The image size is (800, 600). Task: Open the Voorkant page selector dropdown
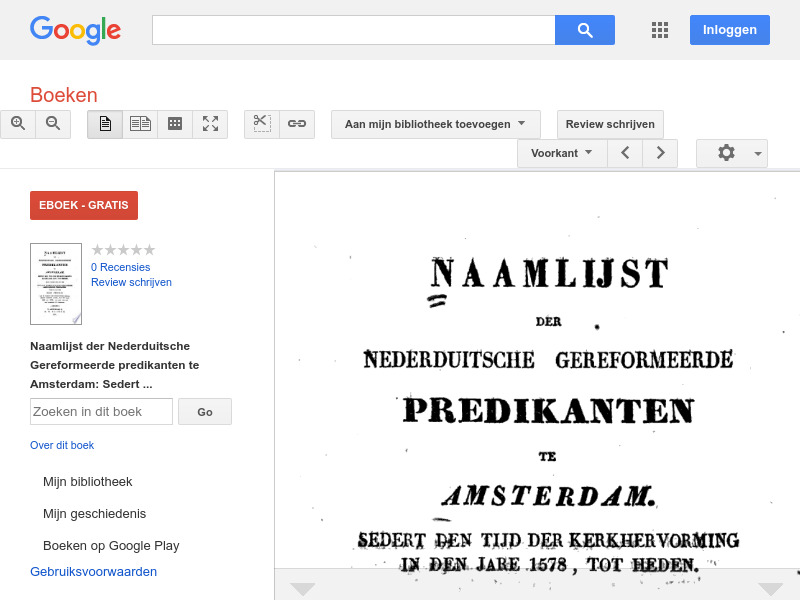[x=562, y=153]
